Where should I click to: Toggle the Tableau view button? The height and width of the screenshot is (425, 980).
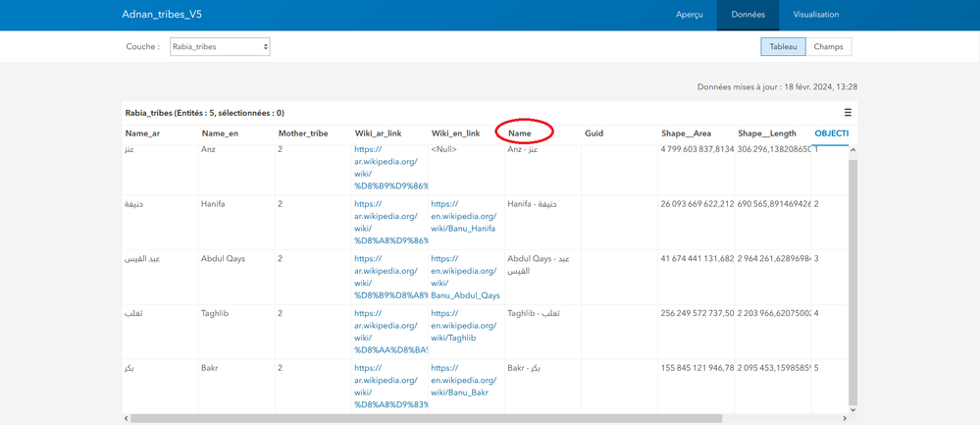[783, 46]
